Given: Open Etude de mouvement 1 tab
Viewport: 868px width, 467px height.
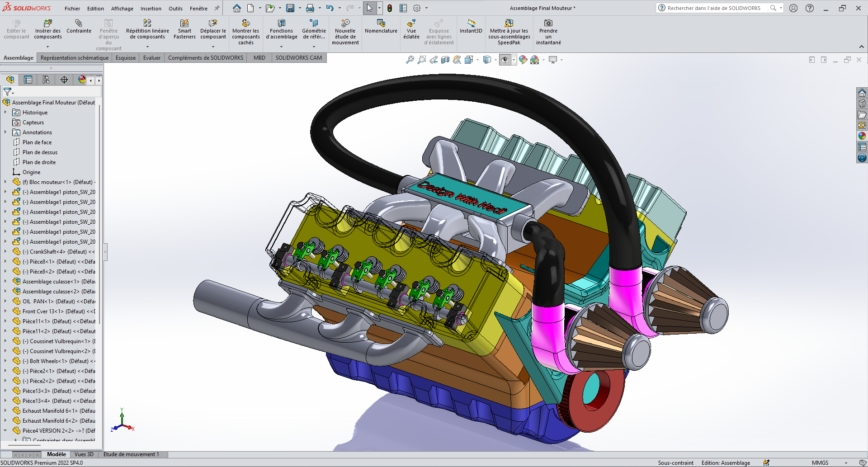Looking at the screenshot, I should click(131, 454).
